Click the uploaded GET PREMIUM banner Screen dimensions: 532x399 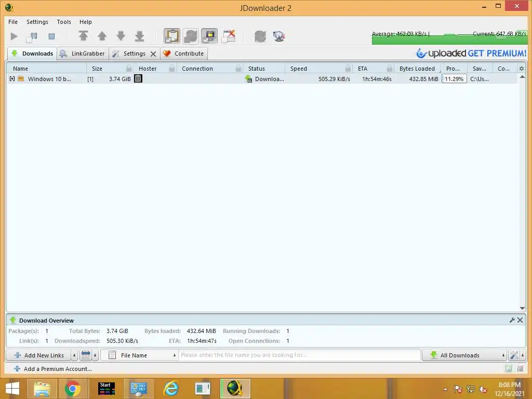click(x=471, y=54)
